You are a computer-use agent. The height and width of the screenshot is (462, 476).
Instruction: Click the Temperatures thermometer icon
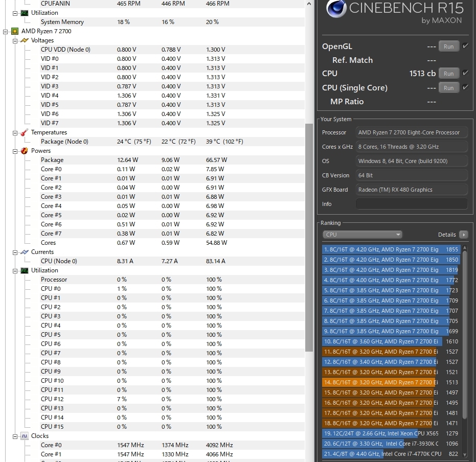(25, 132)
